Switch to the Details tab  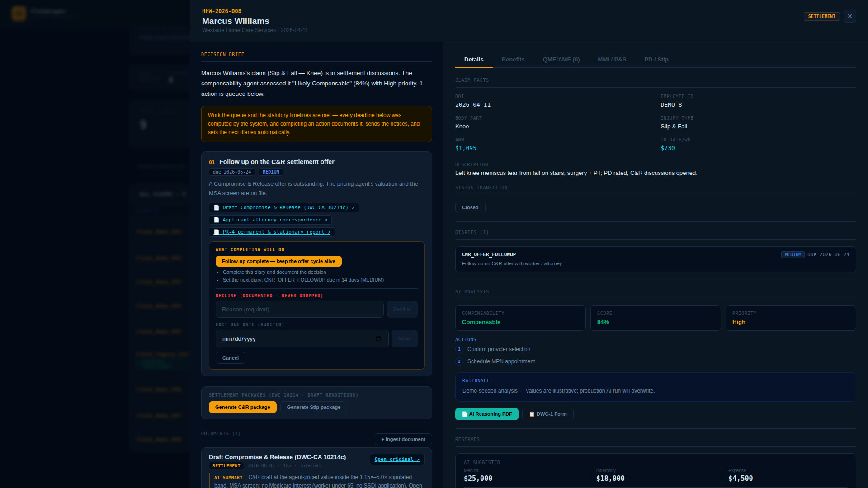[x=474, y=60]
